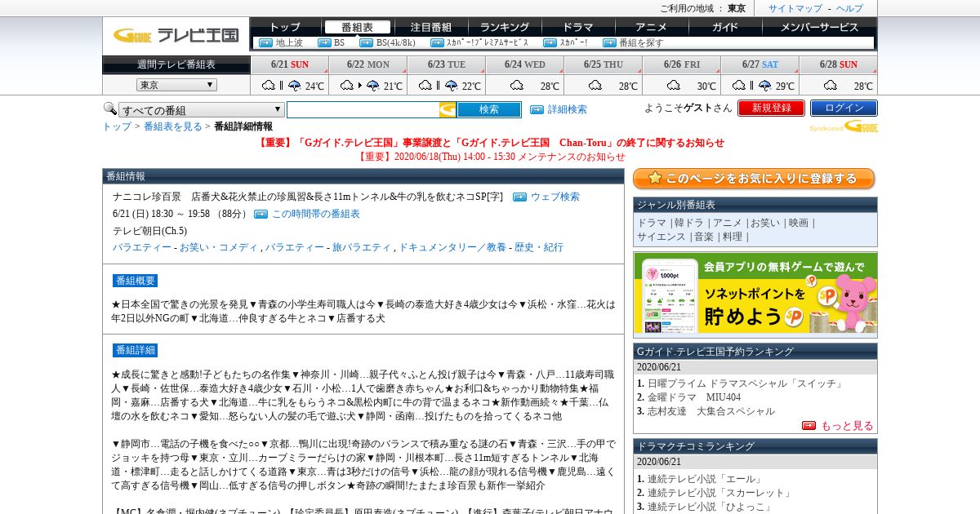The width and height of the screenshot is (980, 514).
Task: Open the アニメ navigation tab
Action: (651, 27)
